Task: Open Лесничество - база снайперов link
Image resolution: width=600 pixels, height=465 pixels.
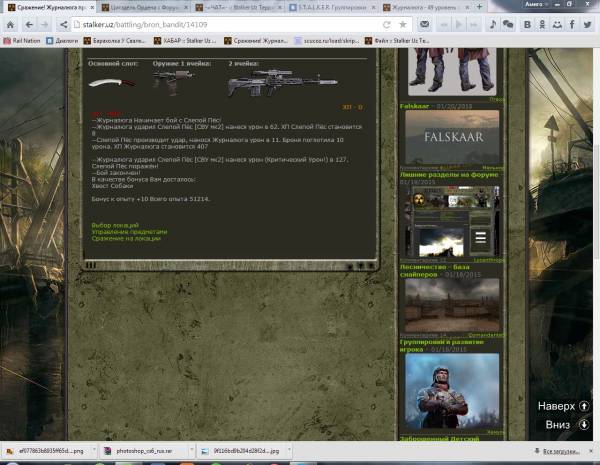Action: tap(435, 271)
